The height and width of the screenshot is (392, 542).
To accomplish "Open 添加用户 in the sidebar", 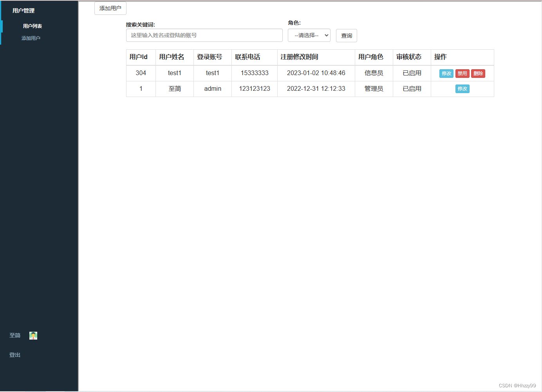I will [x=31, y=38].
